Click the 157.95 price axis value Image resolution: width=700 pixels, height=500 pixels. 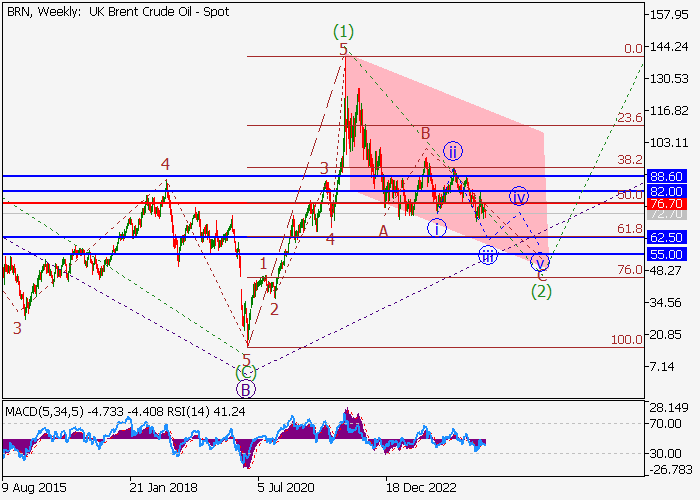(x=669, y=15)
